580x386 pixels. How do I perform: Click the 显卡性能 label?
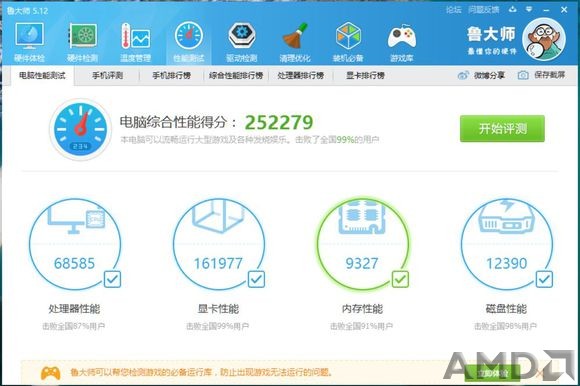[218, 309]
